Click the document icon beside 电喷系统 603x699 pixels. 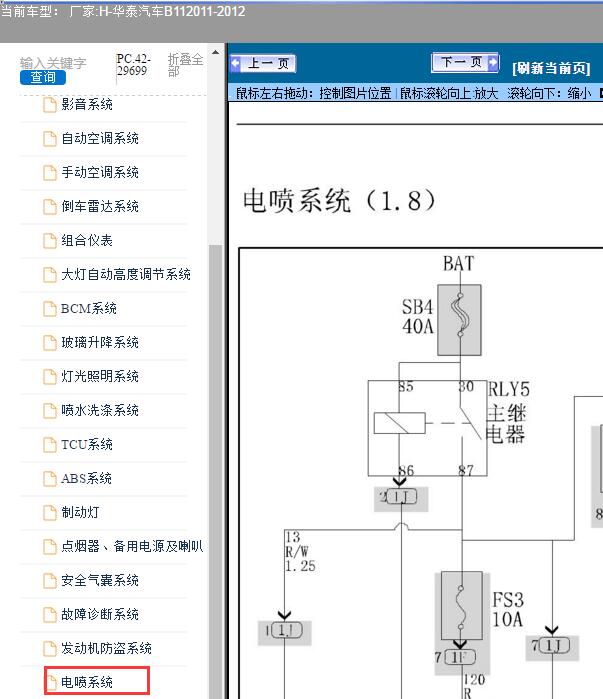(x=50, y=682)
